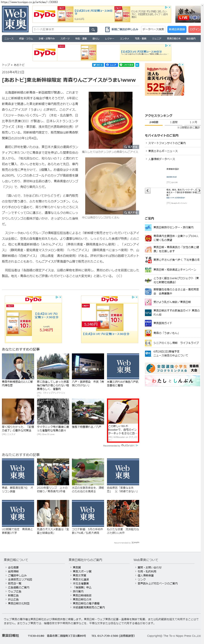Open the 2020年産リンゴ article thumbnail
This screenshot has height=644, width=204.
(x=53, y=472)
